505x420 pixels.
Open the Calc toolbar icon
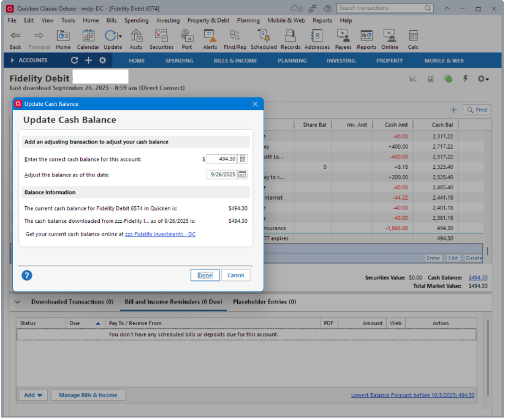(x=413, y=36)
